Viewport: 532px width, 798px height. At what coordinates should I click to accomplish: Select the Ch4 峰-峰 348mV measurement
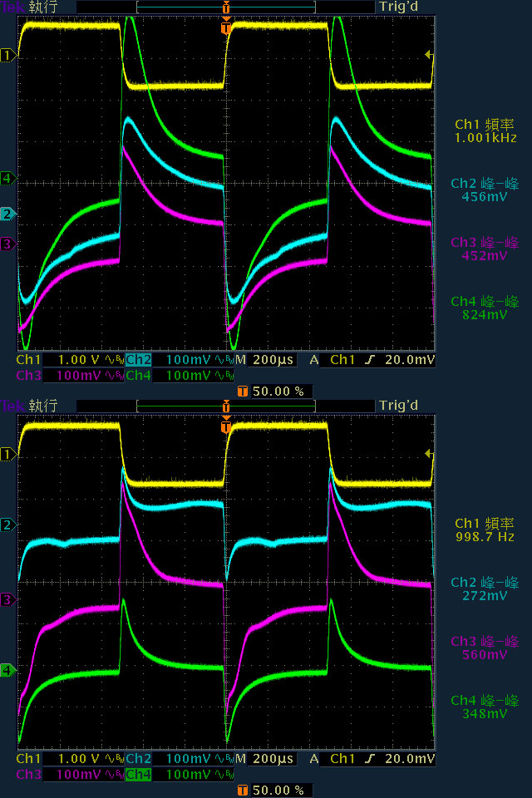point(485,707)
